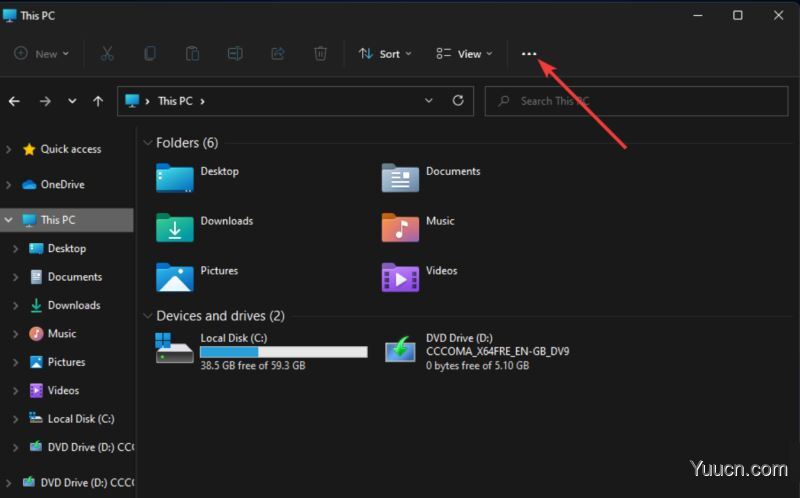Collapse the Devices and drives (2) group
The image size is (800, 498).
click(x=148, y=316)
